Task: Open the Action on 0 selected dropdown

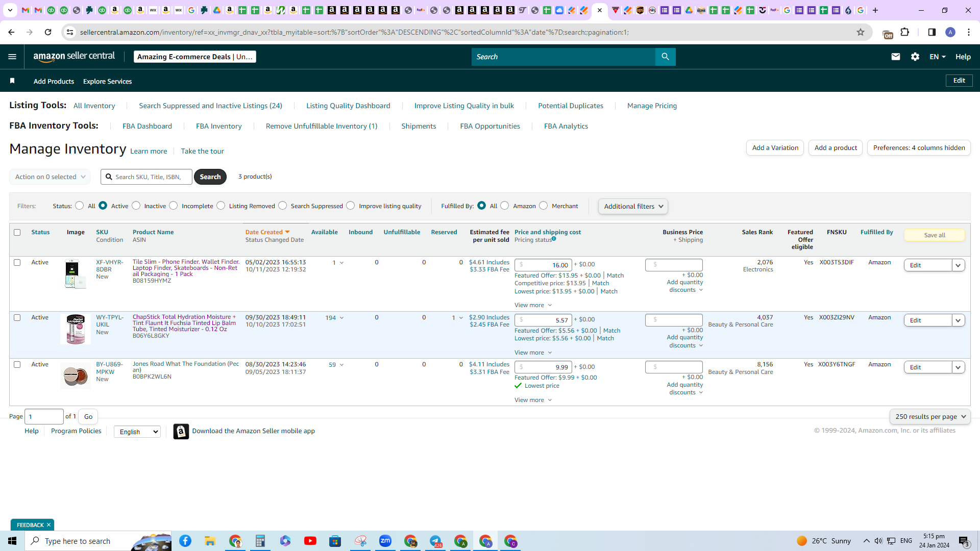Action: pos(50,177)
